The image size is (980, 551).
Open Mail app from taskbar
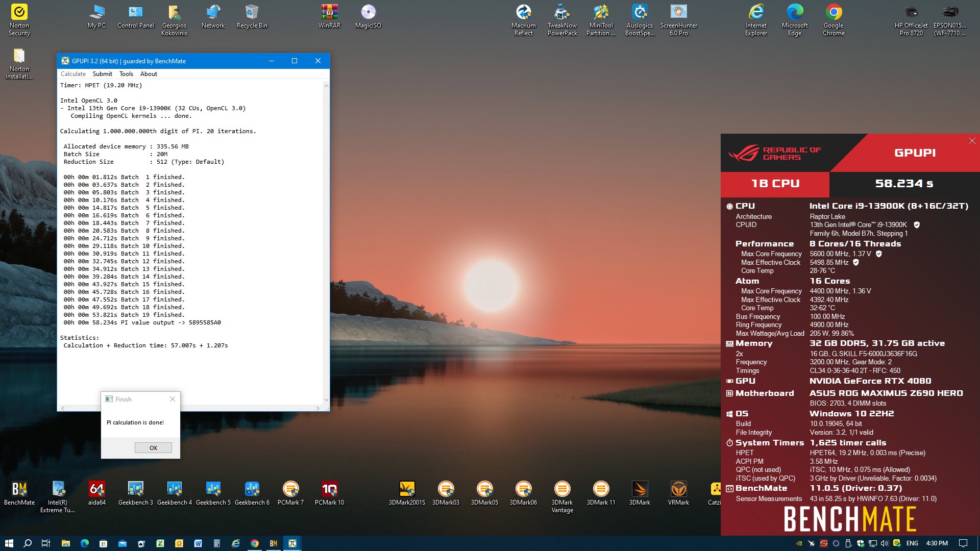tap(122, 543)
